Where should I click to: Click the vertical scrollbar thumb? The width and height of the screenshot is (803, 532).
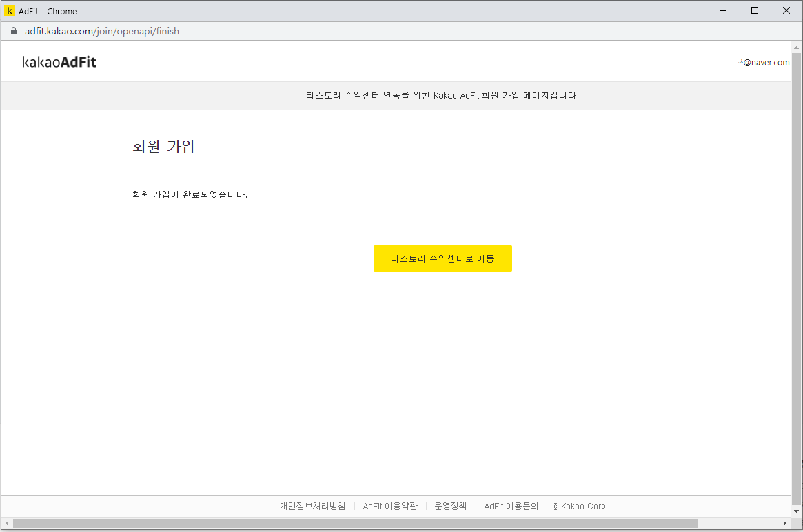796,279
